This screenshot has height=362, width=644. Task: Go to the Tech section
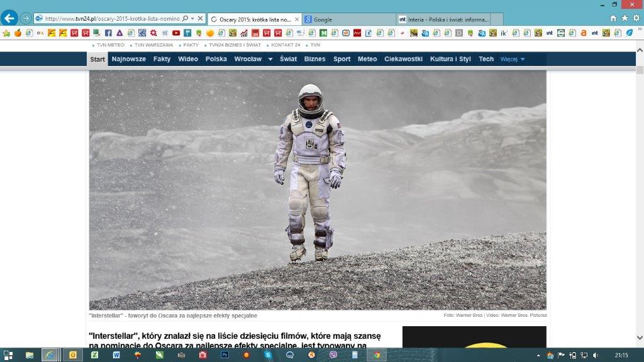click(486, 59)
